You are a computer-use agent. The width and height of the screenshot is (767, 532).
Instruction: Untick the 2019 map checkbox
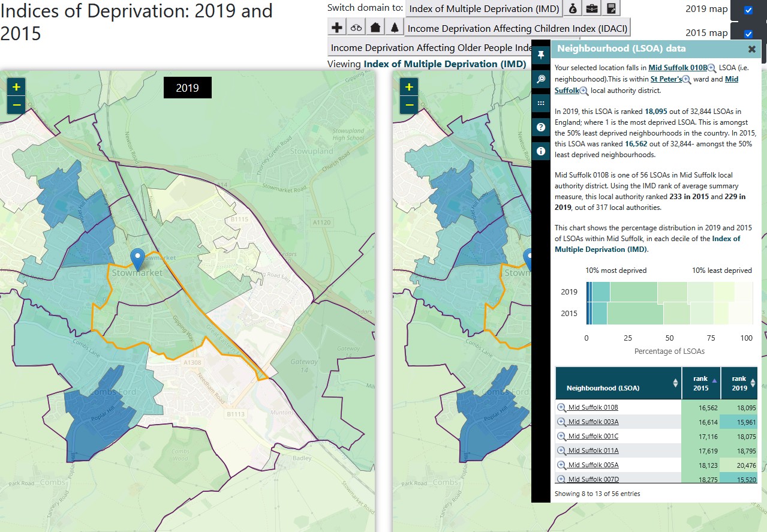click(748, 10)
